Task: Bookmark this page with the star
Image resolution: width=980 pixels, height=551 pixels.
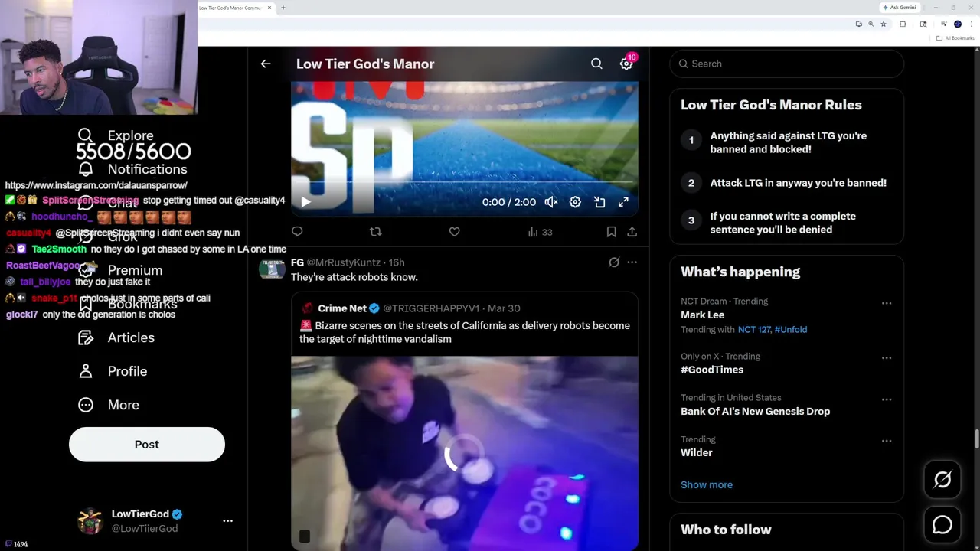Action: tap(884, 24)
